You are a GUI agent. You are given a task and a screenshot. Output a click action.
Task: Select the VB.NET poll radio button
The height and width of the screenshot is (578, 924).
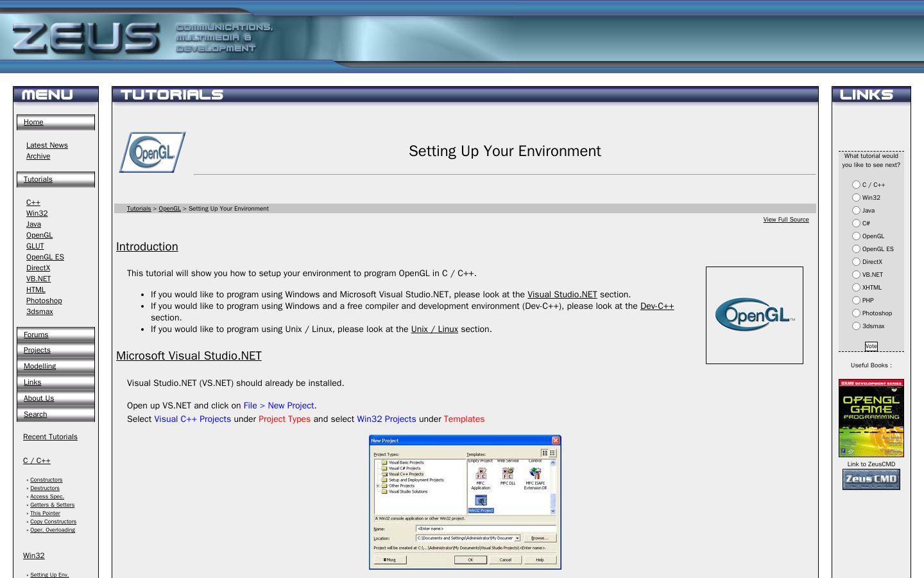[856, 275]
